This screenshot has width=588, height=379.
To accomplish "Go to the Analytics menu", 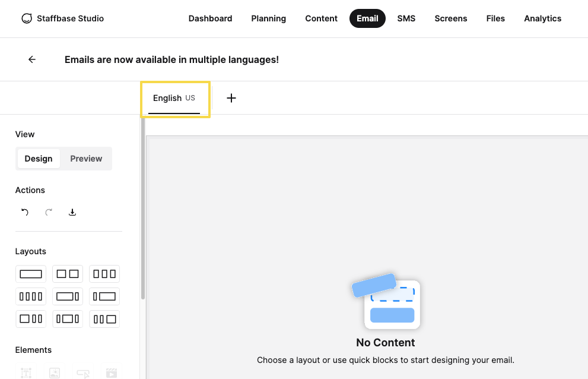I will [542, 18].
